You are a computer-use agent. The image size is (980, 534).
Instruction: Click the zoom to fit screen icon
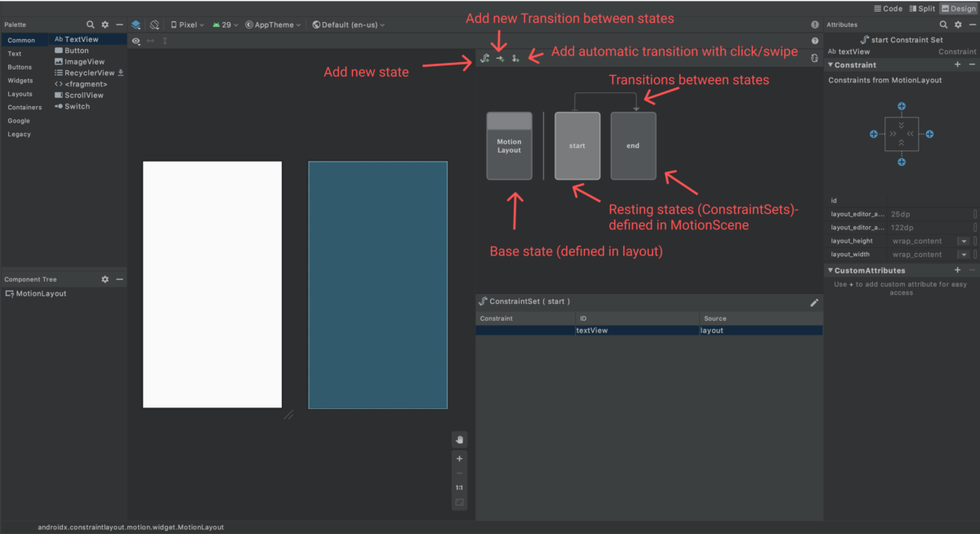click(460, 501)
